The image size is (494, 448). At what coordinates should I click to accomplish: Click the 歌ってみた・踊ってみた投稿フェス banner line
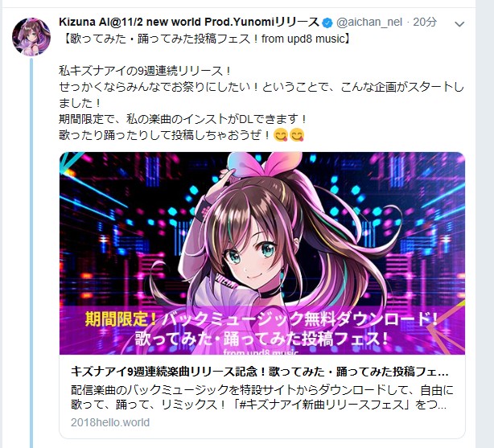261,339
